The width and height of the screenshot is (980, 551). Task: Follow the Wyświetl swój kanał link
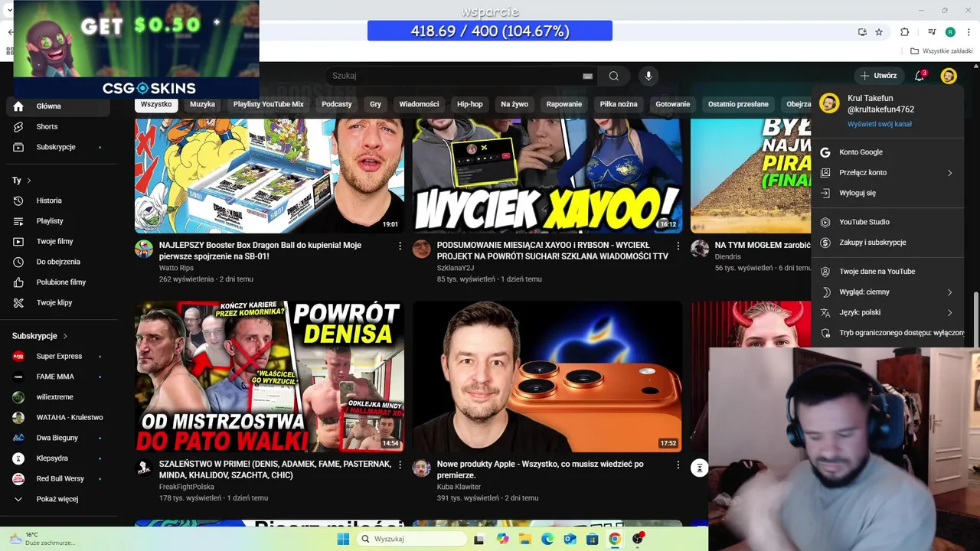click(880, 124)
